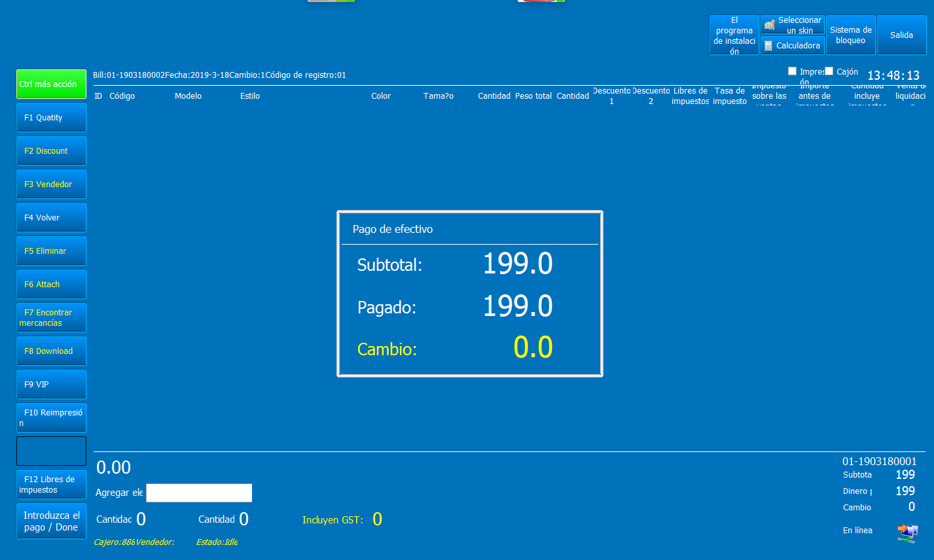The image size is (934, 560).
Task: Click the Dinero value 199 in summary
Action: pyautogui.click(x=905, y=491)
